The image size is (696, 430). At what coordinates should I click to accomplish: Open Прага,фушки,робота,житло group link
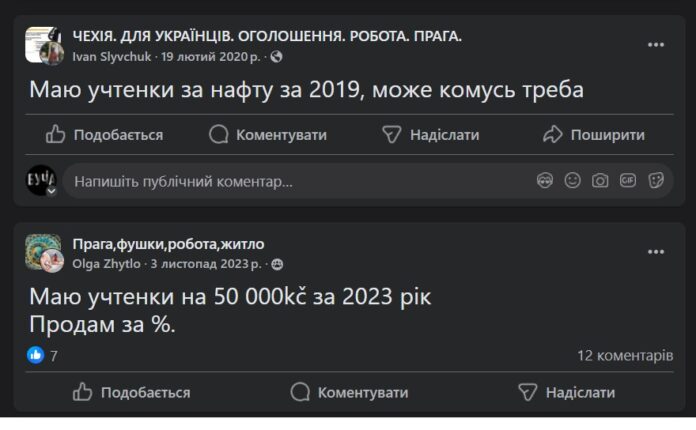[x=168, y=244]
